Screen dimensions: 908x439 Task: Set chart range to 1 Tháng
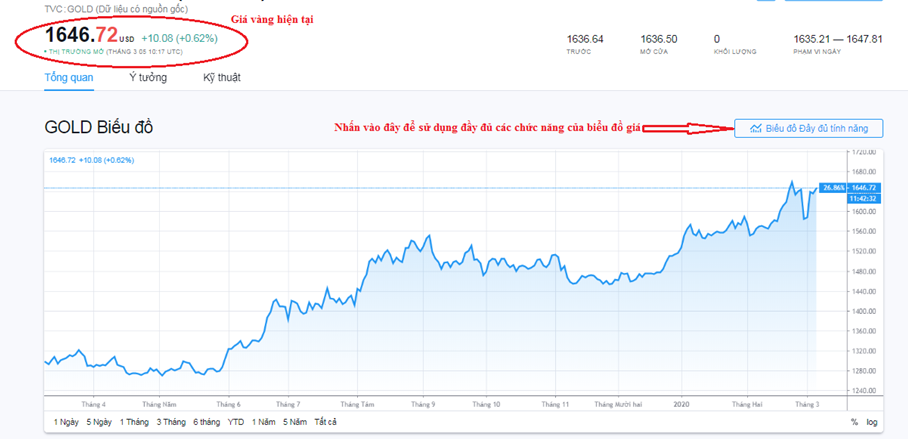click(x=135, y=422)
